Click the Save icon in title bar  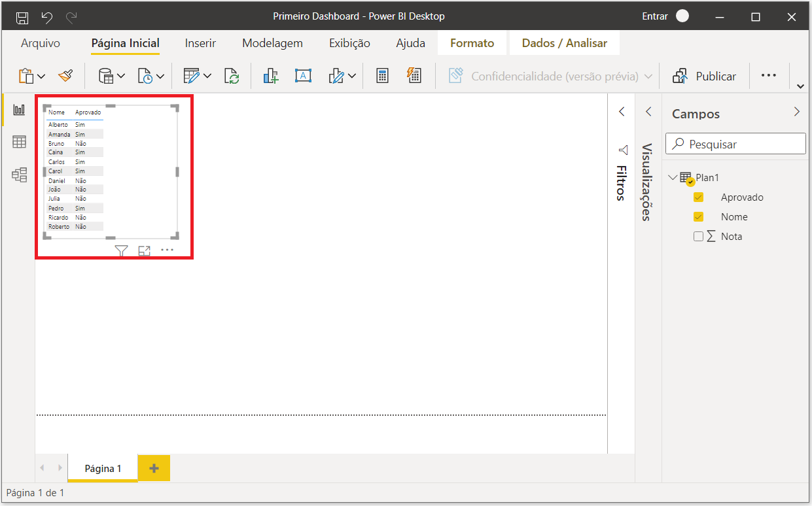(22, 17)
